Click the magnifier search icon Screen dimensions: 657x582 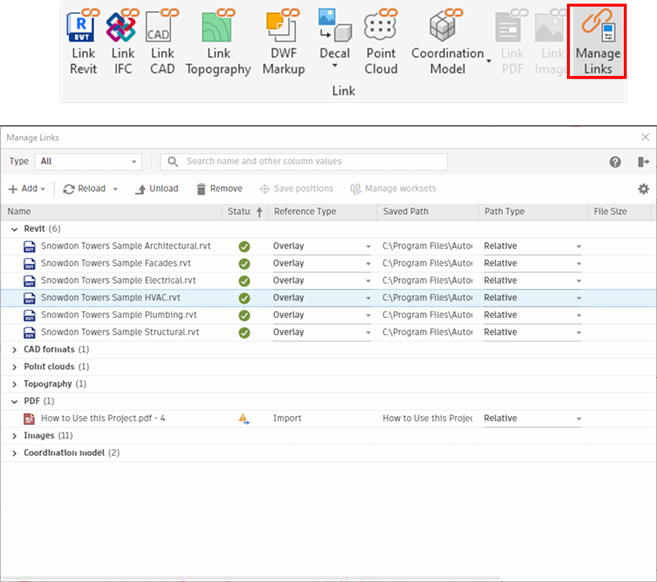173,162
